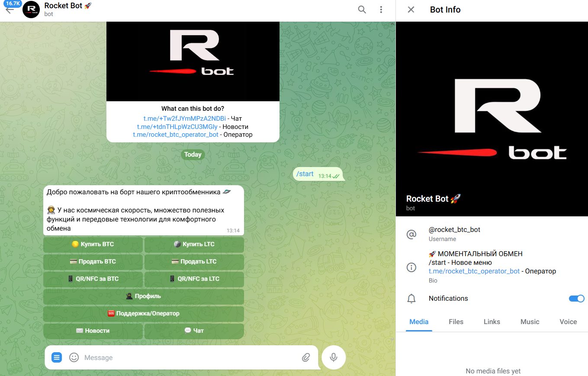Screen dimensions: 588x376
Task: Close the Bot Info panel
Action: (411, 10)
